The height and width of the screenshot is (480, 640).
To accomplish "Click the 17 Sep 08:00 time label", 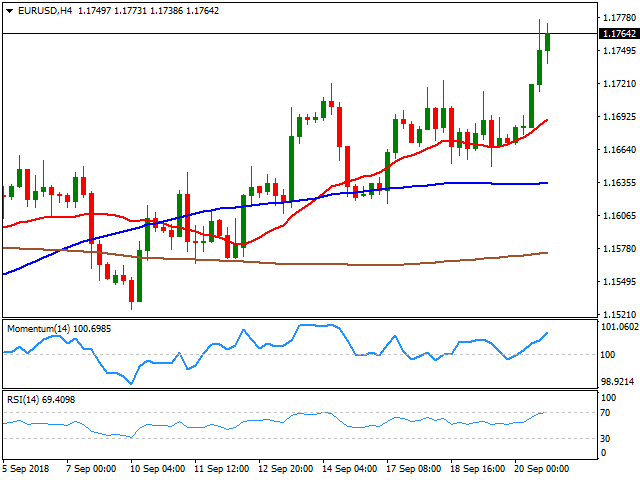I will coord(413,469).
